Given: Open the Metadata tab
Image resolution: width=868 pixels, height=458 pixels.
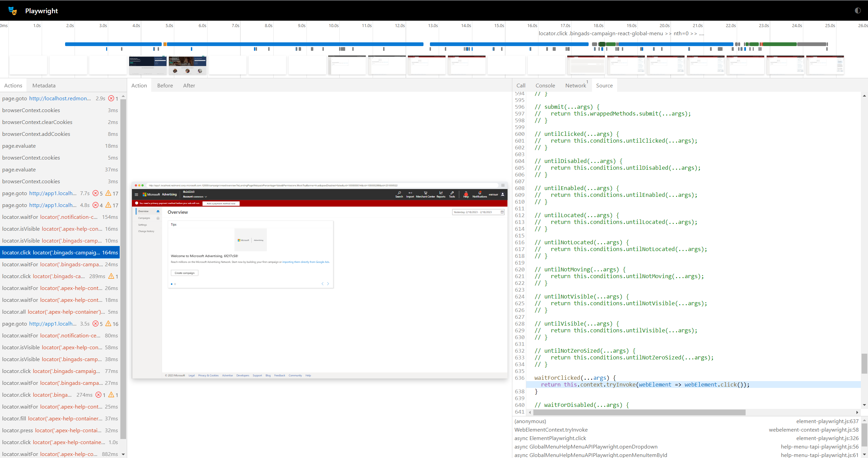Looking at the screenshot, I should tap(43, 85).
